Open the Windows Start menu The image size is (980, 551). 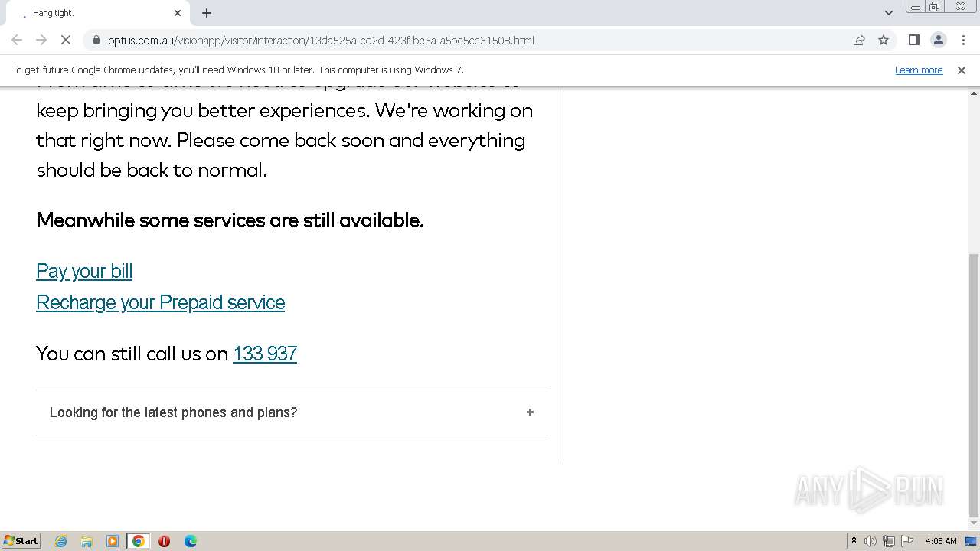click(21, 541)
